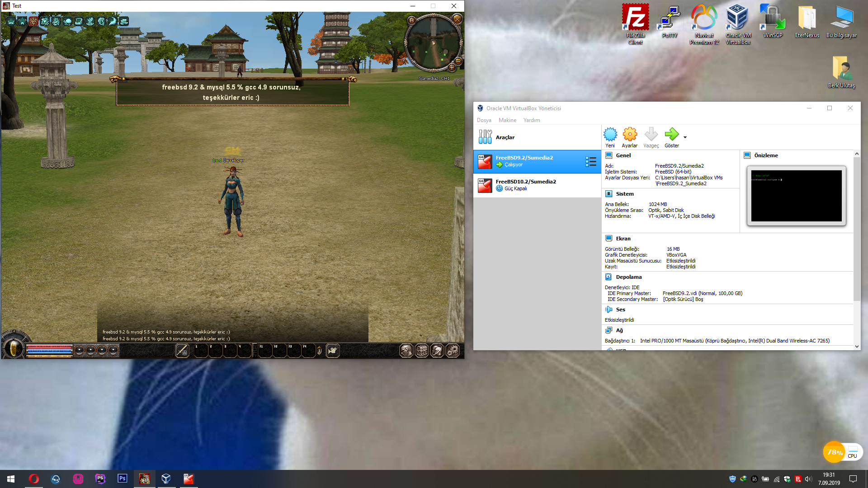Open the character window icon in game
This screenshot has width=868, height=488.
tap(406, 350)
